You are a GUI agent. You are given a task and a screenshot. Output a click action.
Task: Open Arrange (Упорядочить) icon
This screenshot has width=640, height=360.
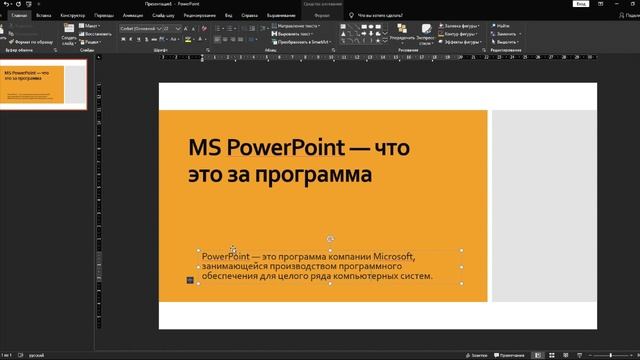point(402,28)
